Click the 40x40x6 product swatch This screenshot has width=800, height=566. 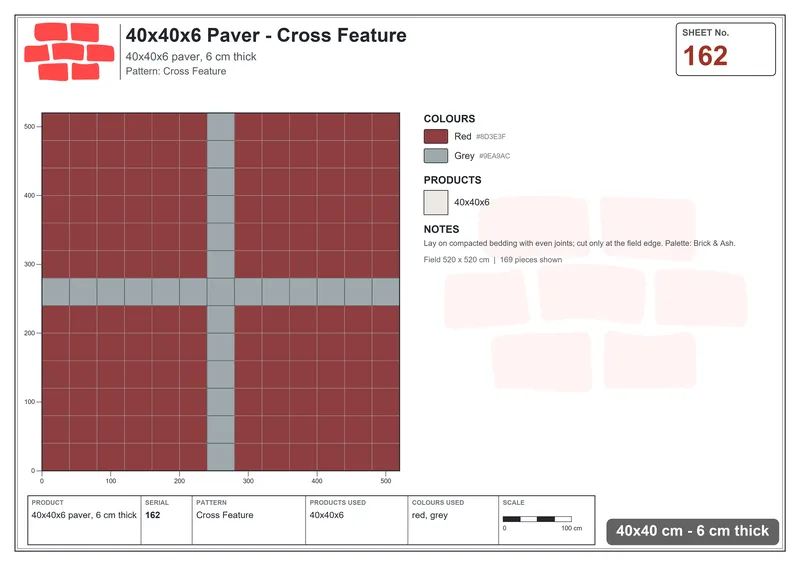pos(436,202)
